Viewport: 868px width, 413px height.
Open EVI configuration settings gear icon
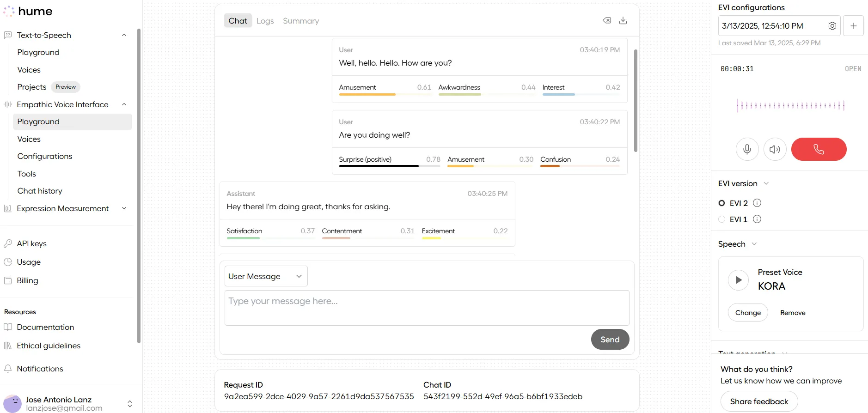point(832,26)
